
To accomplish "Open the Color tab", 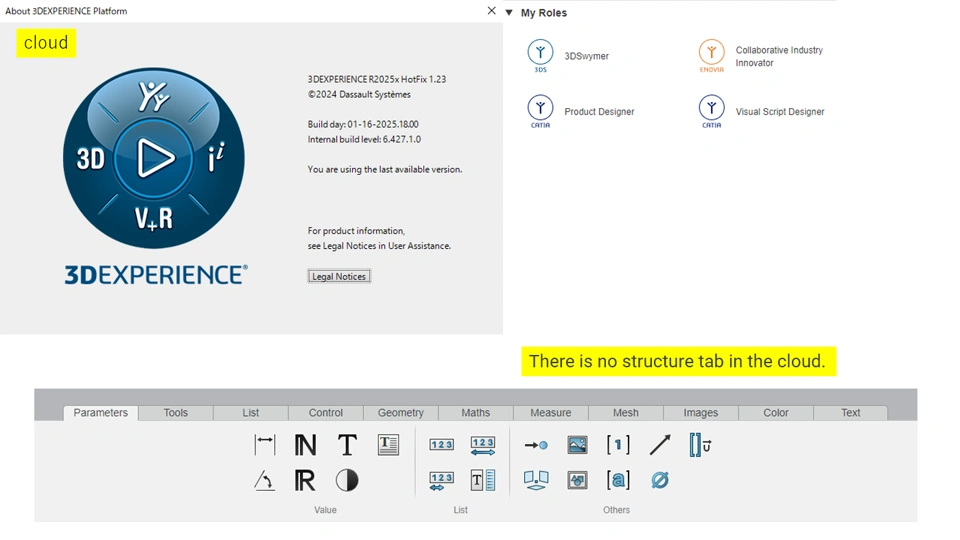I will 776,413.
